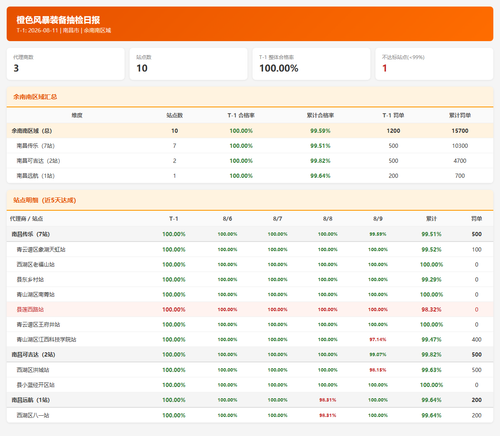The height and width of the screenshot is (436, 500).
Task: Click the station row 西湖区洪城站
Action: [250, 370]
